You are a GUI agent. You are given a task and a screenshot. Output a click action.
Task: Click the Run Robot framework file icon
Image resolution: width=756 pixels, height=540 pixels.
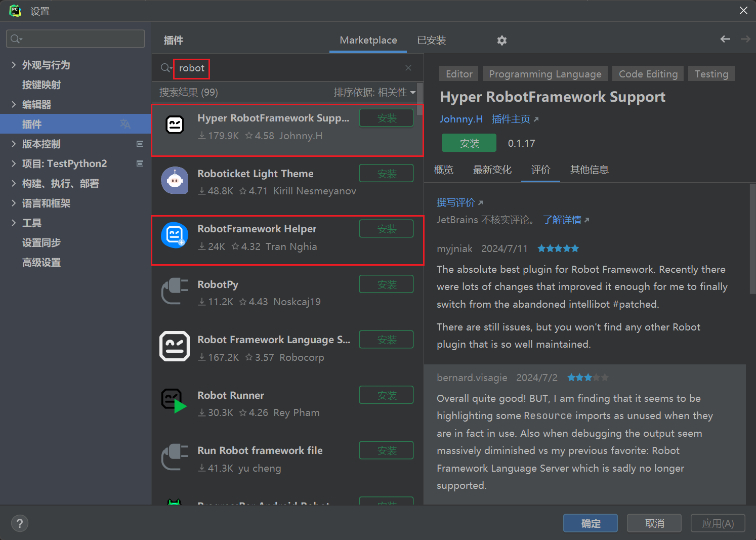coord(175,457)
